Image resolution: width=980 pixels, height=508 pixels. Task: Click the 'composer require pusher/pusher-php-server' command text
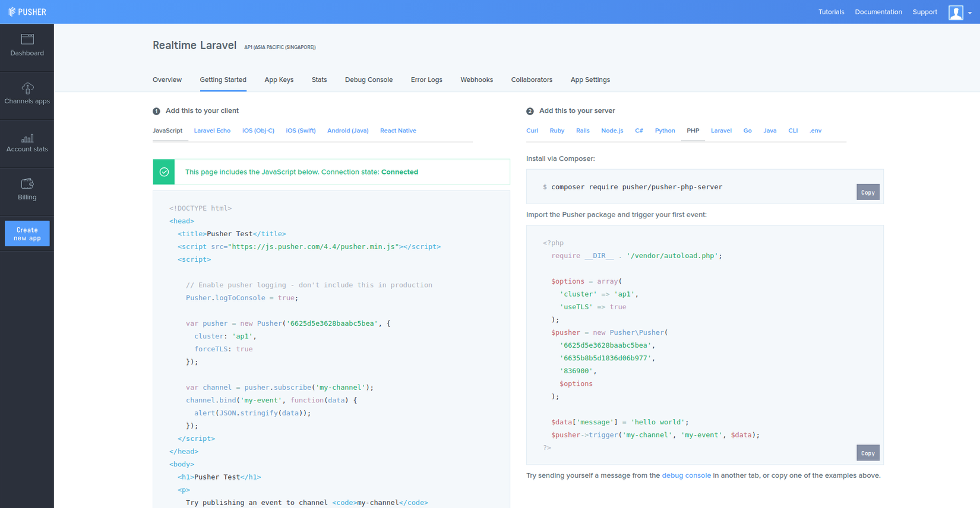(x=637, y=187)
